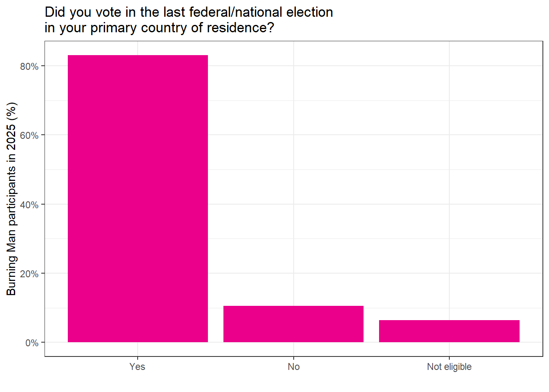This screenshot has width=549, height=392.
Task: Select the No x-axis label
Action: 294,367
